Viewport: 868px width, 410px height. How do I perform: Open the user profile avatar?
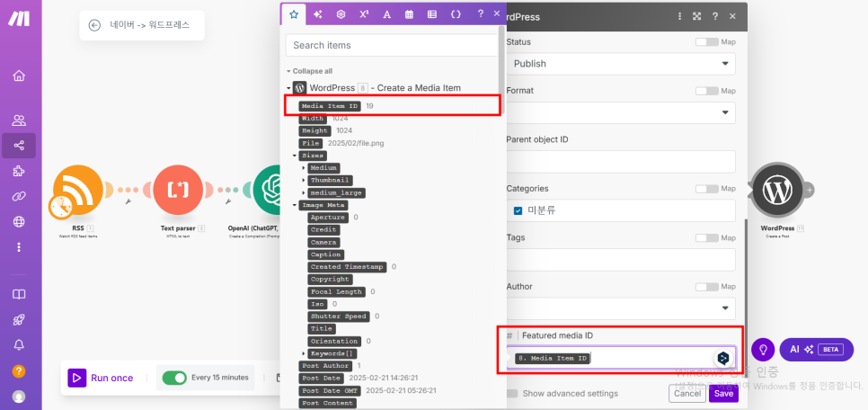pos(19,397)
